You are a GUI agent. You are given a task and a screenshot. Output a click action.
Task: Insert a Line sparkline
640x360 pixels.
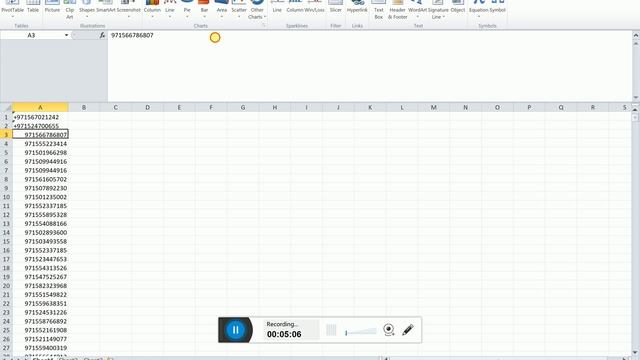(277, 7)
